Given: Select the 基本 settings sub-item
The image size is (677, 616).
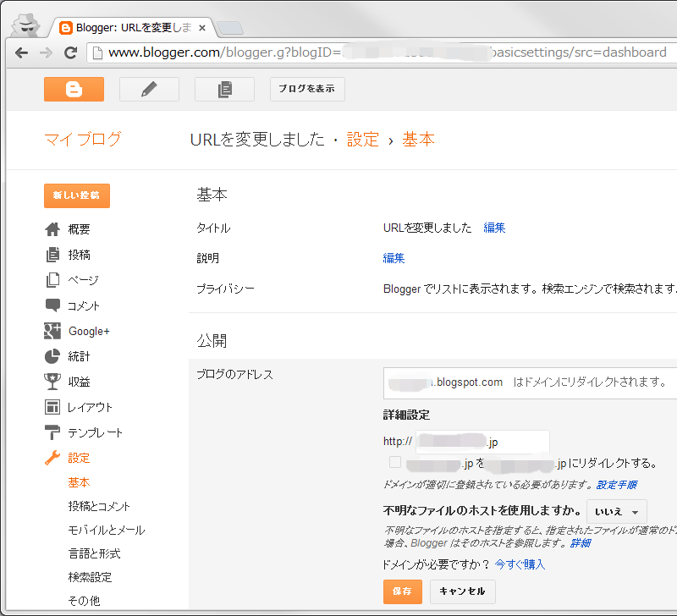Looking at the screenshot, I should (x=79, y=482).
